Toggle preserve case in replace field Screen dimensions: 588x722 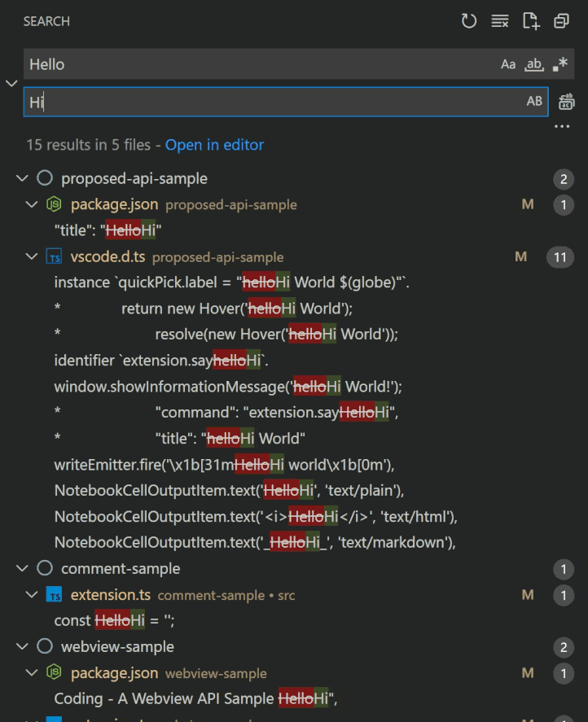click(x=535, y=101)
